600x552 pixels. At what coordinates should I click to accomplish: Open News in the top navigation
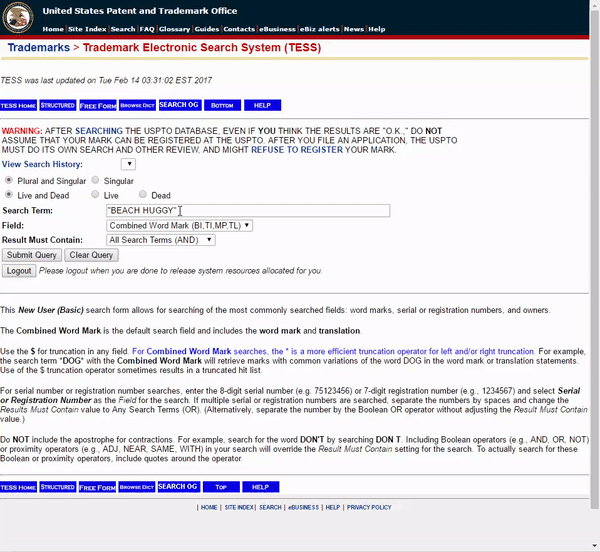354,29
